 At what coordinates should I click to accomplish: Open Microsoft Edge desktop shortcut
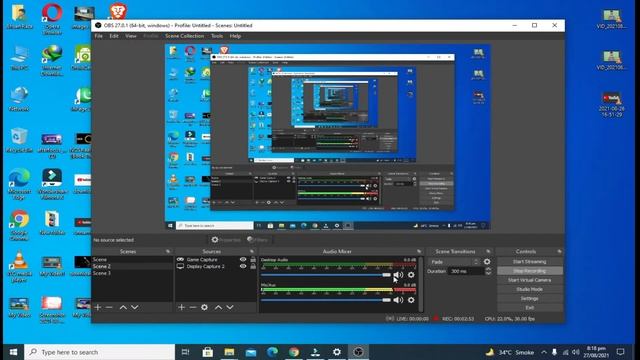coord(19,184)
